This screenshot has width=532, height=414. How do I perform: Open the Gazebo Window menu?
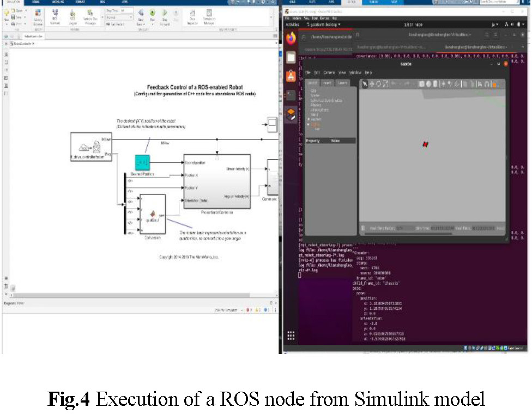point(355,72)
